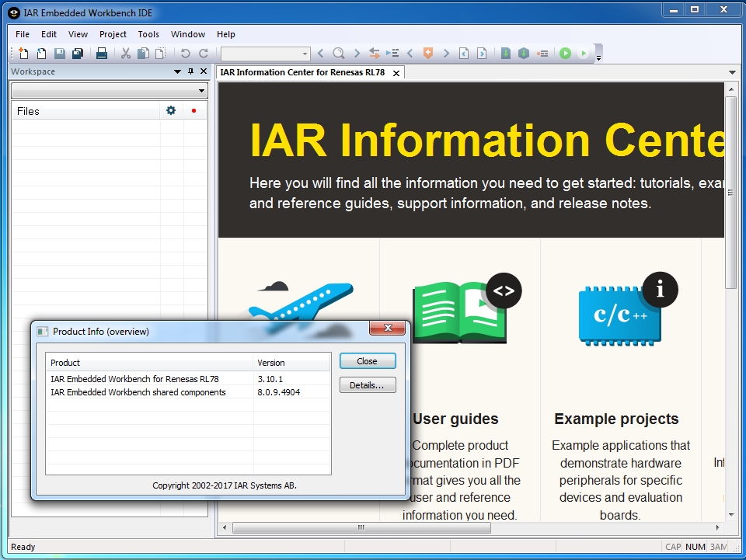Viewport: 746px width, 560px height.
Task: Click the Find magnifier icon
Action: [x=339, y=54]
